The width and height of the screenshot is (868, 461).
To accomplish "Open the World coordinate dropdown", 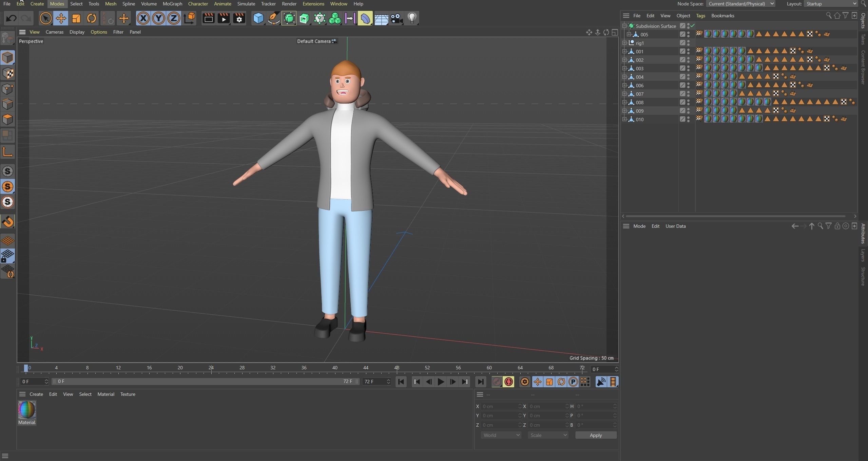I will point(501,435).
